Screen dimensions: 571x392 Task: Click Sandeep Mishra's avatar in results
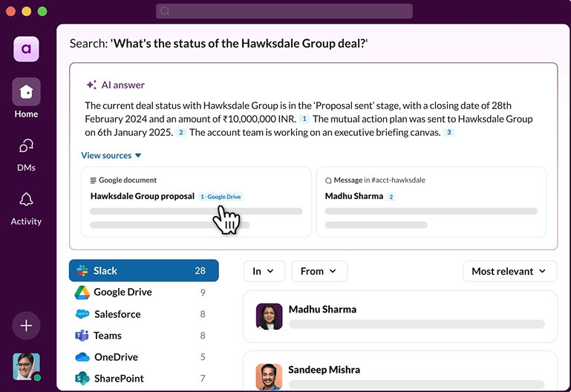click(x=269, y=376)
